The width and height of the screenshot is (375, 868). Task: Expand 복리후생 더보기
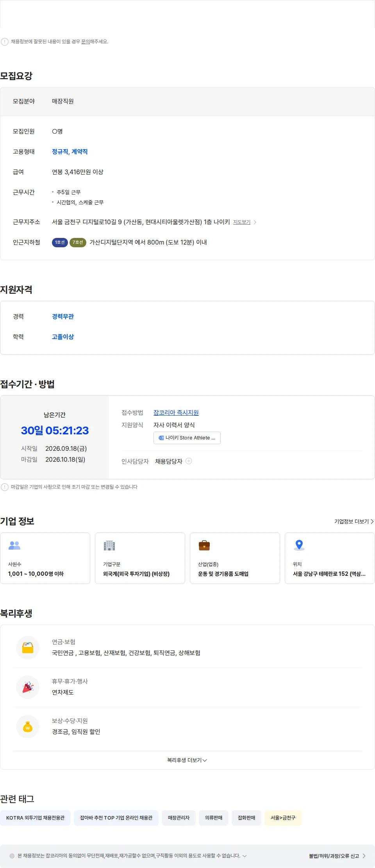[187, 760]
